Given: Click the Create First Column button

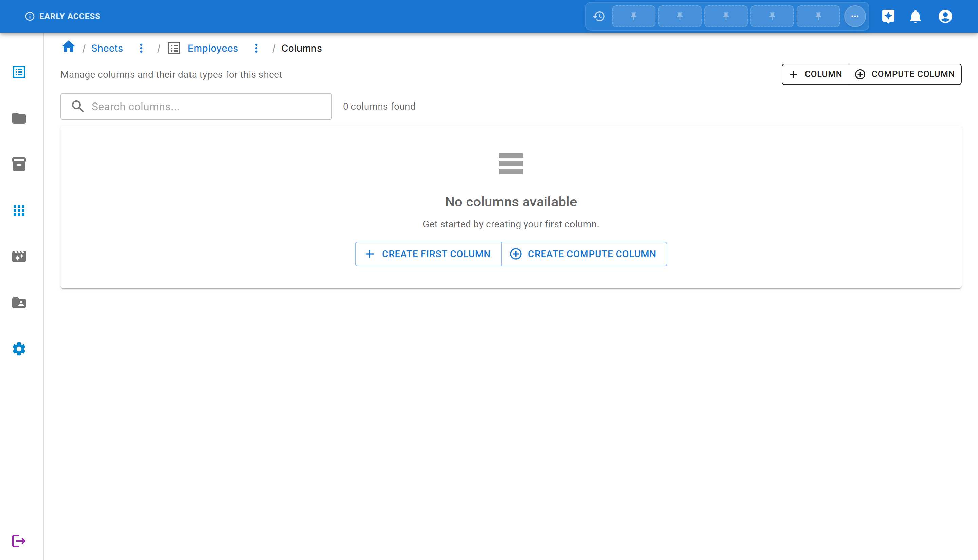Looking at the screenshot, I should [x=428, y=254].
